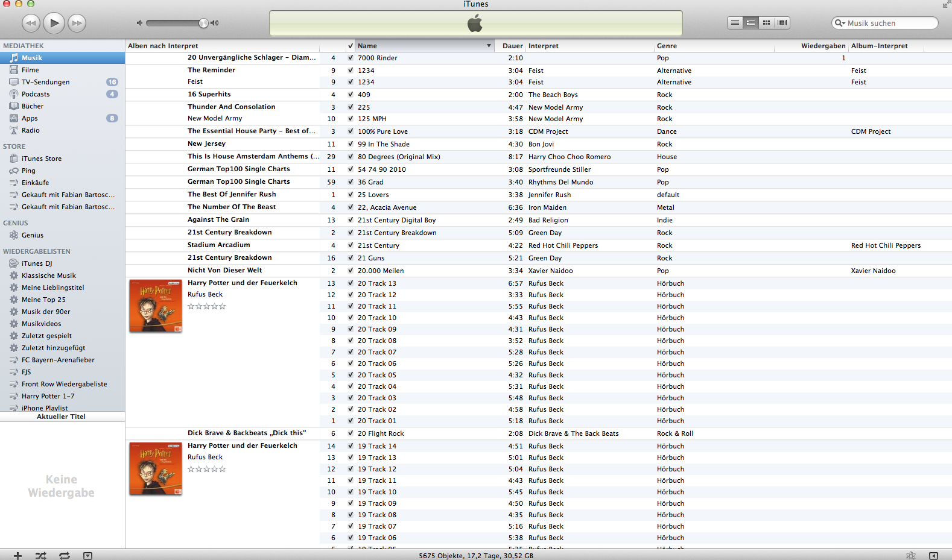Uncheck 100% Pure Love checkbox
The width and height of the screenshot is (952, 560).
click(x=351, y=131)
